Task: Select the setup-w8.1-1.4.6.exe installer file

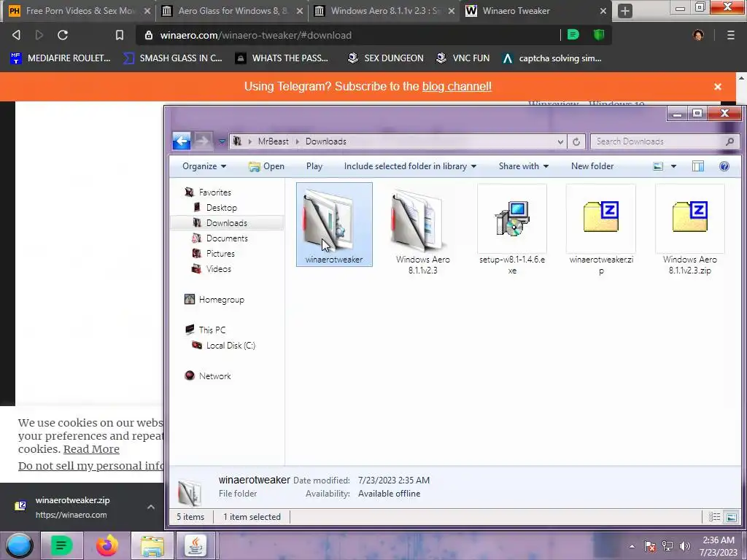Action: tap(511, 231)
